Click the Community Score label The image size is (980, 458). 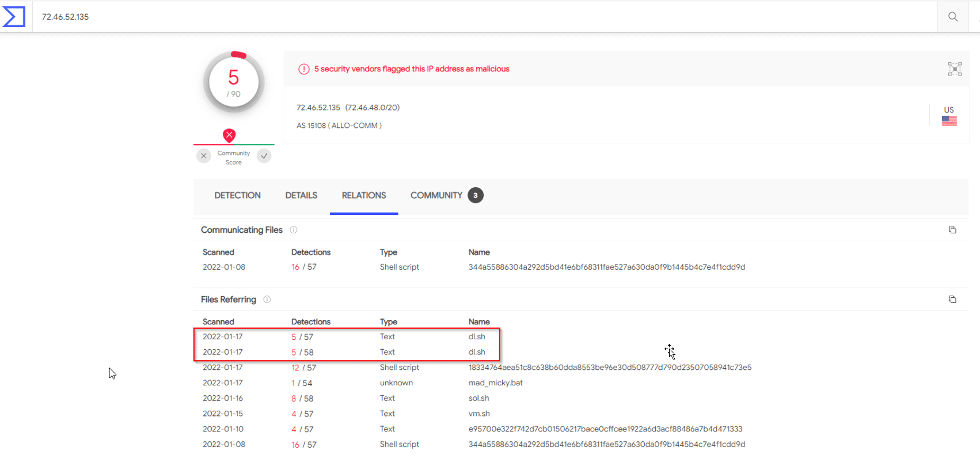234,158
